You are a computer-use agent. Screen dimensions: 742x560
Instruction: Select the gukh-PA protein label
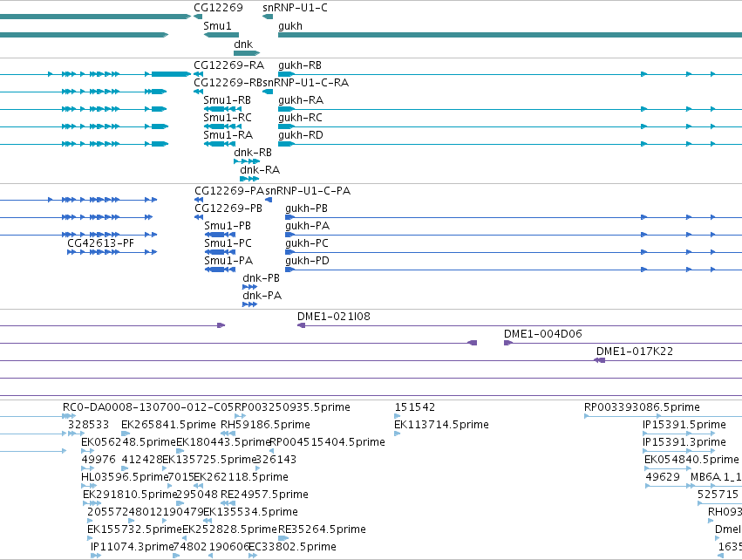coord(307,226)
